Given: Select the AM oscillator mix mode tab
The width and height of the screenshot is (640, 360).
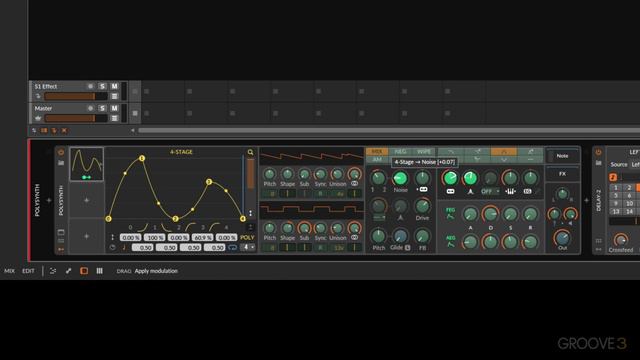Looking at the screenshot, I should 377,160.
